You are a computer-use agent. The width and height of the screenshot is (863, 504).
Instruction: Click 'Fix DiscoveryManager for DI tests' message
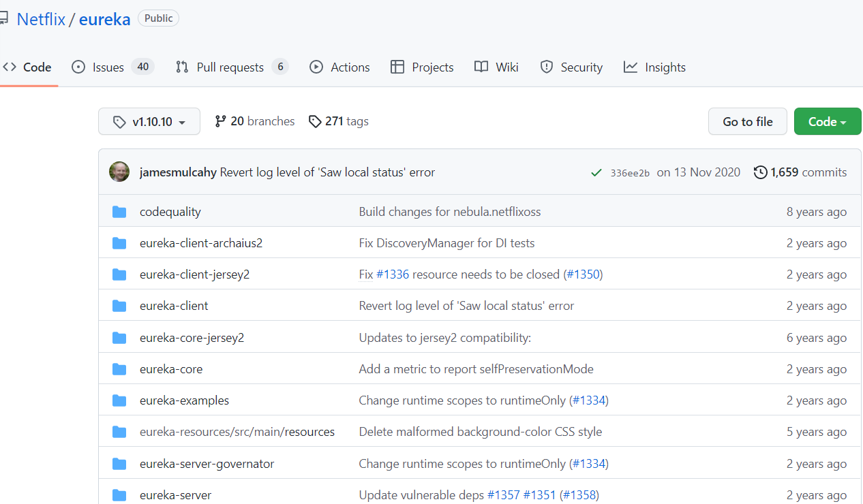point(446,243)
